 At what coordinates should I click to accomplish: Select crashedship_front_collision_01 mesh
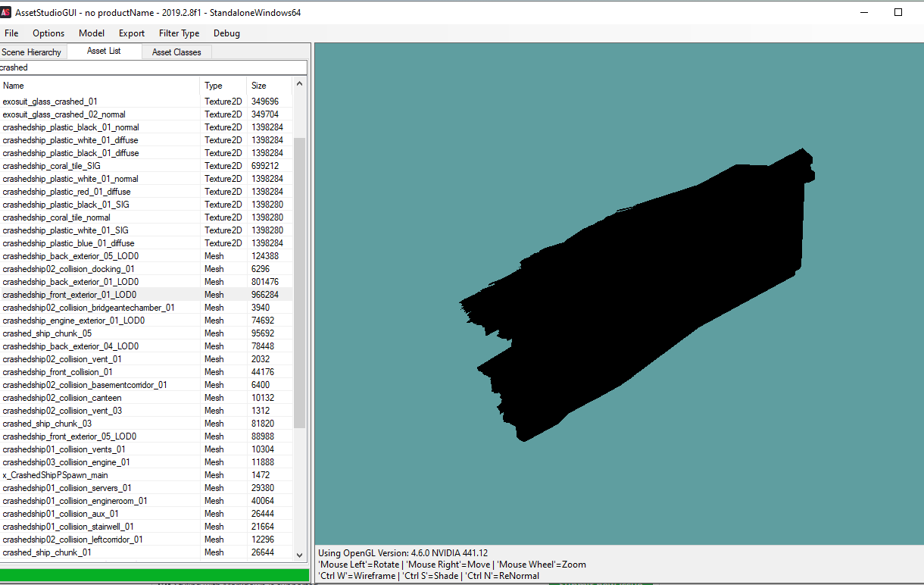[x=146, y=372]
